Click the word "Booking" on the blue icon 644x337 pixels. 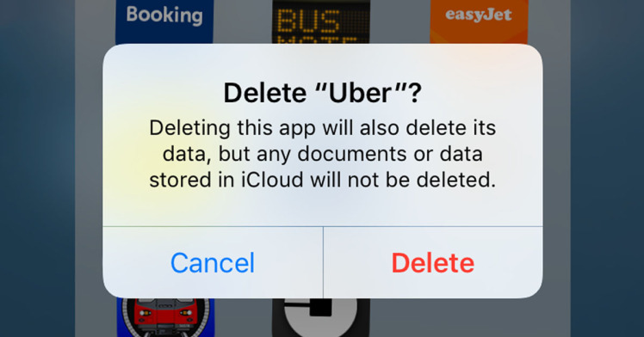[164, 15]
